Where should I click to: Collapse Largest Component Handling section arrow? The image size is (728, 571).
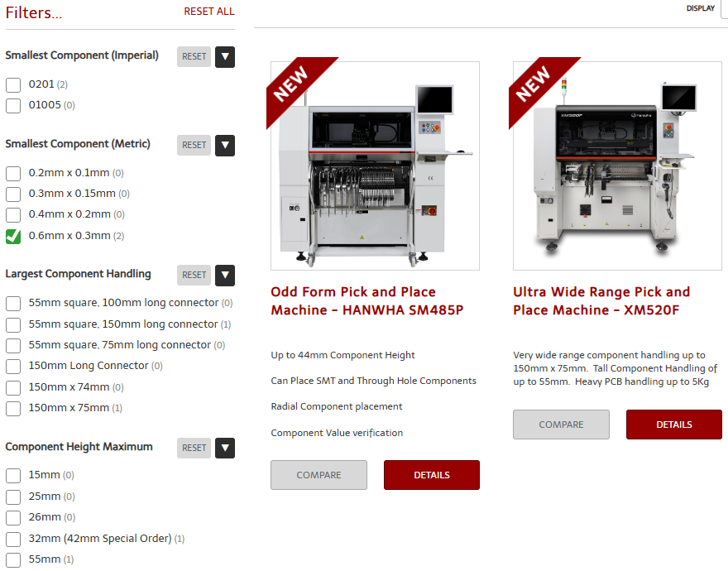225,275
